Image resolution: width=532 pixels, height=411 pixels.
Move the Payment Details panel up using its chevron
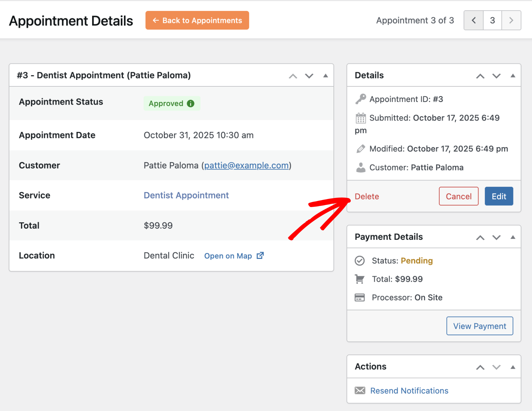(480, 237)
